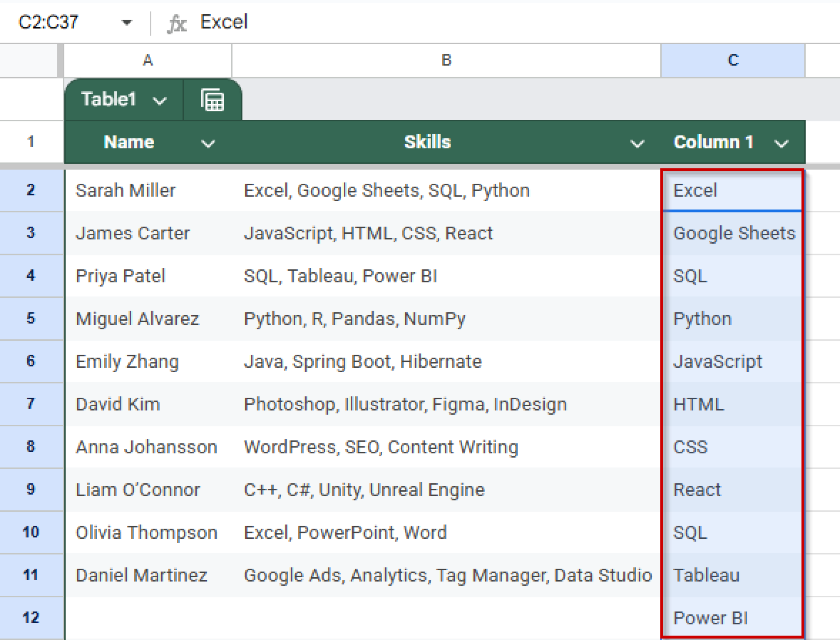The height and width of the screenshot is (640, 840).
Task: Click the Name Box showing C2:C37
Action: coord(49,23)
